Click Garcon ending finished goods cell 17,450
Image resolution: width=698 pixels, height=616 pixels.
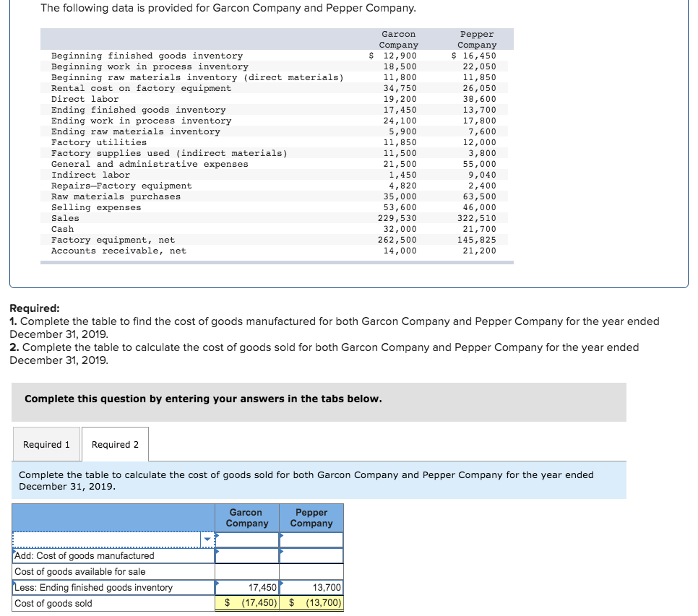[247, 588]
